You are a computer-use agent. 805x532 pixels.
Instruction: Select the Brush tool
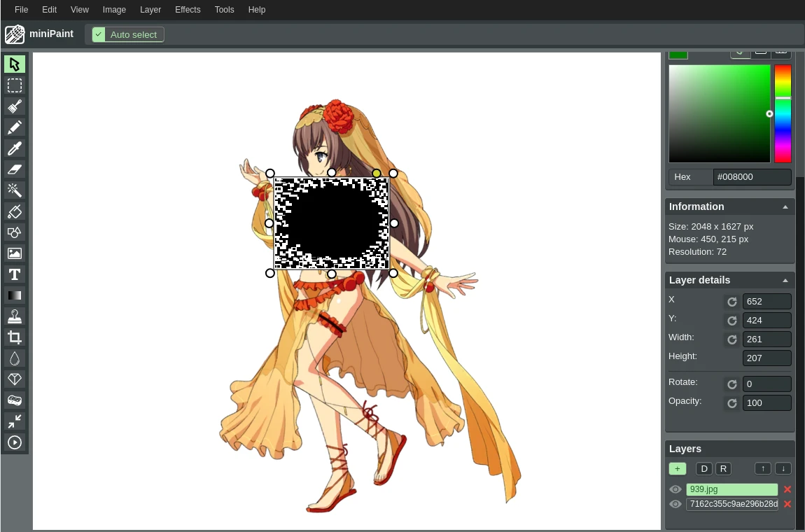click(15, 106)
